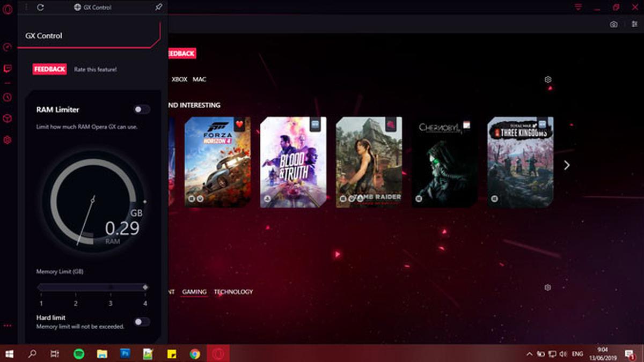The image size is (644, 362).
Task: Take a snapshot with the camera icon
Action: [613, 24]
